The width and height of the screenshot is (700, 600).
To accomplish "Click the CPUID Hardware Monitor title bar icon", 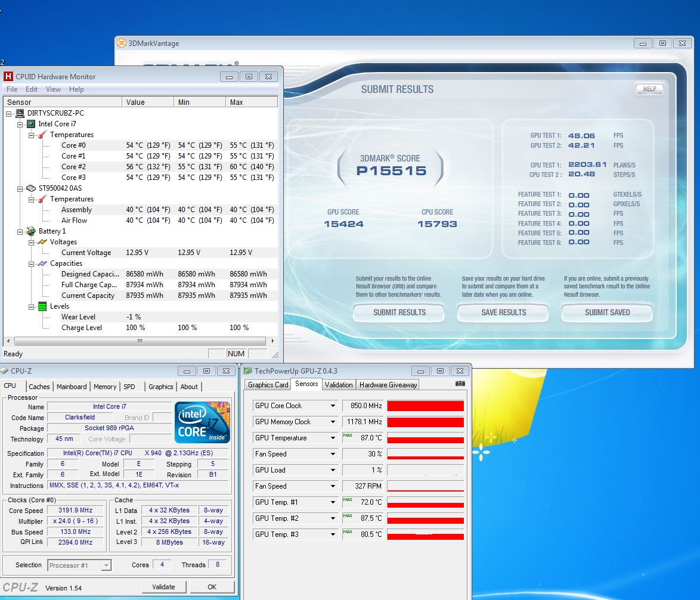I will tap(8, 76).
